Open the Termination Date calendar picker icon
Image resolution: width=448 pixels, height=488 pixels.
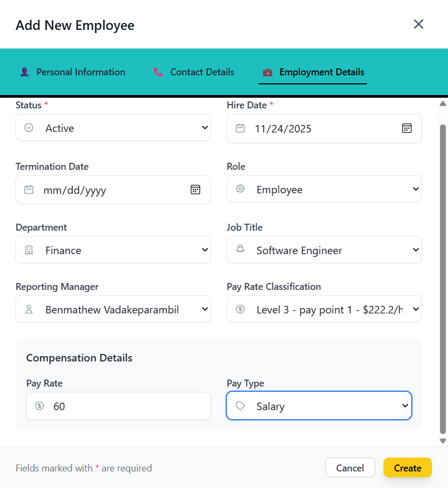[x=195, y=190]
